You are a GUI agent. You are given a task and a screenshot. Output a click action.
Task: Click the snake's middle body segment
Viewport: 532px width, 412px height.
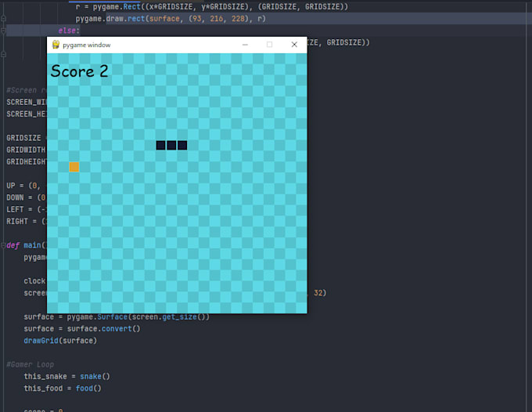171,145
